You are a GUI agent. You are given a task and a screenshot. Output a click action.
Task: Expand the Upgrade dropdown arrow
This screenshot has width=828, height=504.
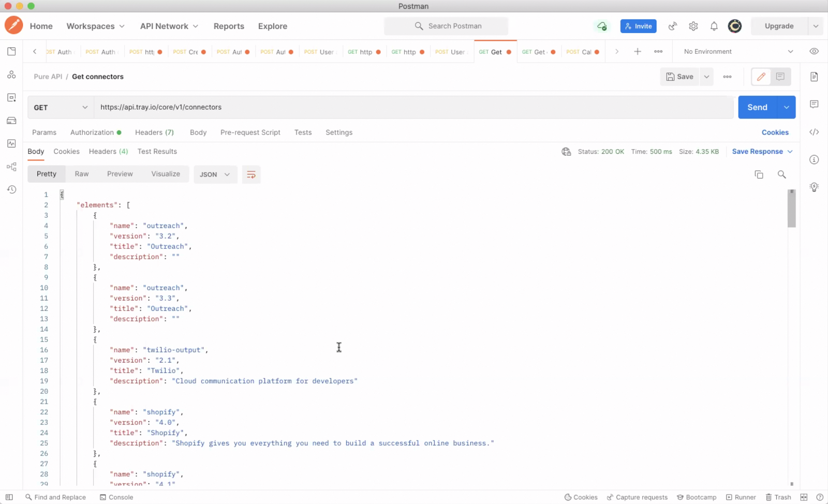click(816, 26)
